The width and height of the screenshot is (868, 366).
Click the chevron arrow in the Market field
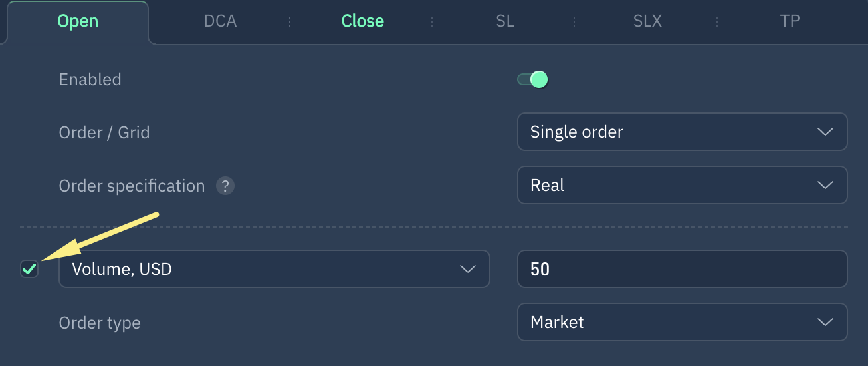pos(825,322)
